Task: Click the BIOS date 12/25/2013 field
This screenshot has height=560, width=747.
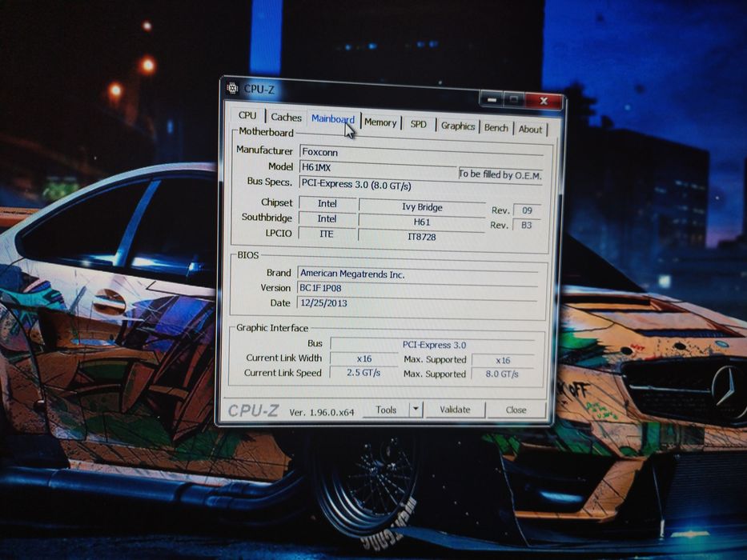Action: pyautogui.click(x=417, y=303)
